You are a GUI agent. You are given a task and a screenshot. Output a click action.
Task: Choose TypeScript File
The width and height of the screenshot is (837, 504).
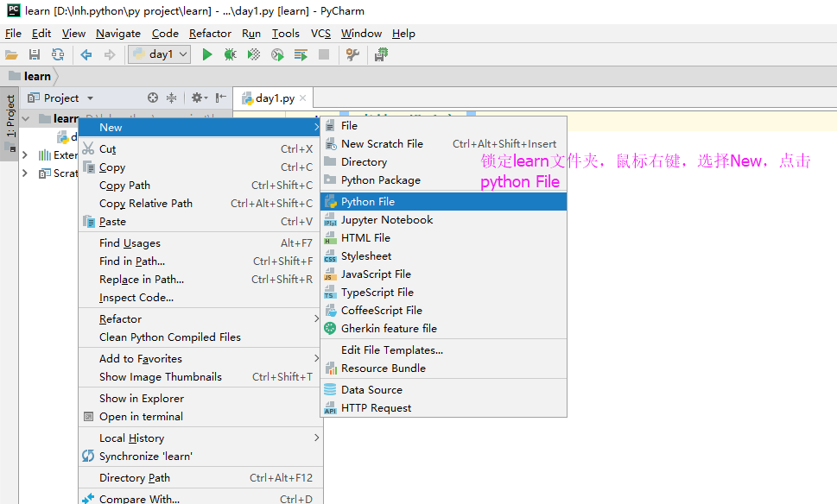[x=444, y=293]
